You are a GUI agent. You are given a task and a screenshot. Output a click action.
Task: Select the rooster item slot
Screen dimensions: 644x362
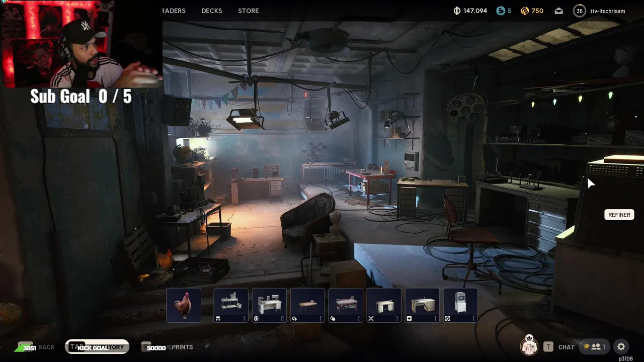point(184,305)
